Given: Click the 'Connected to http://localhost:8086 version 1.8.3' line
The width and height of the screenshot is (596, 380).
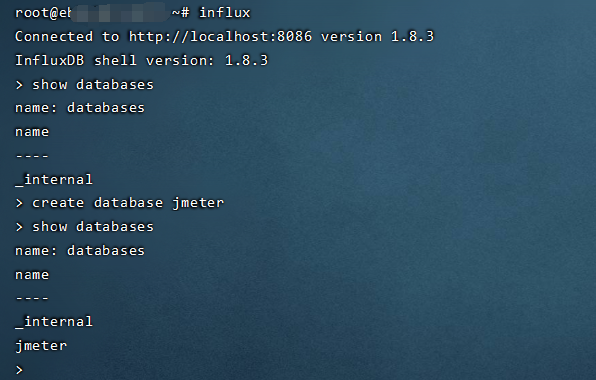Looking at the screenshot, I should (224, 36).
